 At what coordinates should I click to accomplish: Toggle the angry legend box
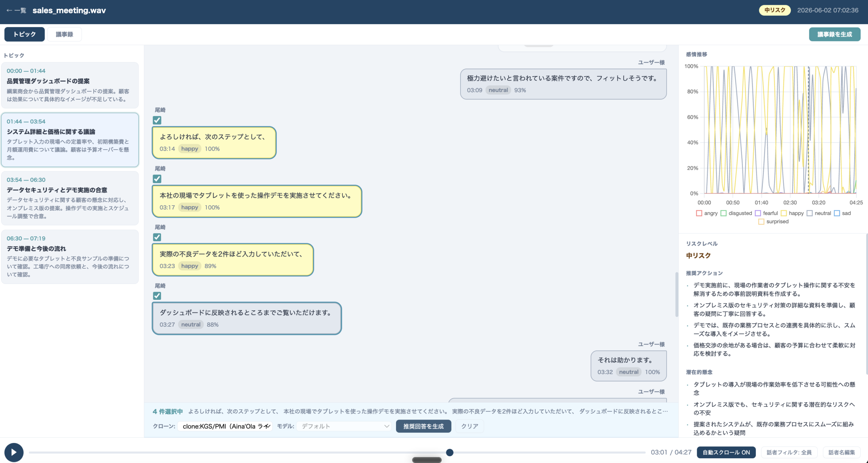point(699,213)
